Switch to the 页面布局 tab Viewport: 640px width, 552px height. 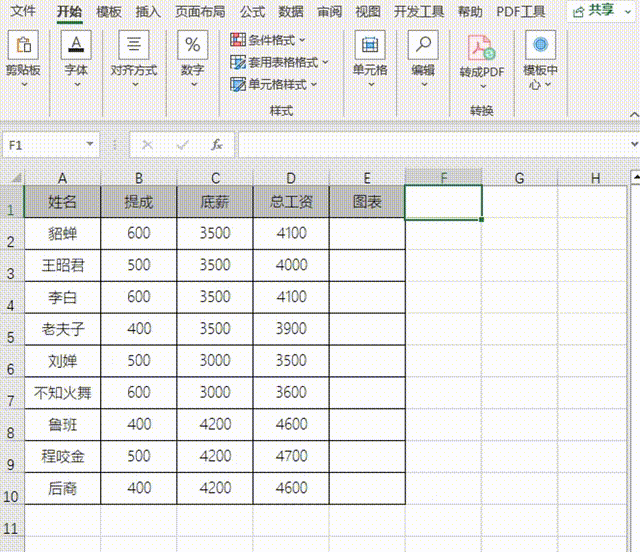coord(200,11)
